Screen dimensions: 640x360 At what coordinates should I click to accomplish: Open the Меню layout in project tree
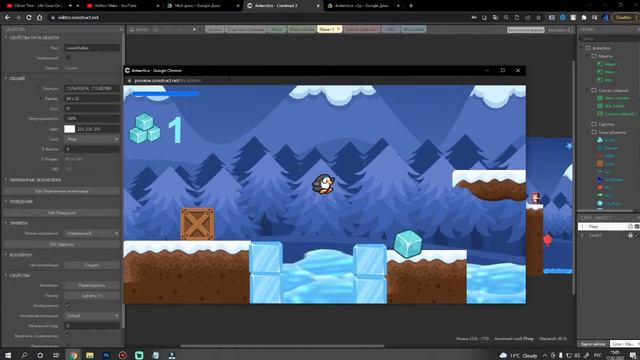[x=610, y=72]
